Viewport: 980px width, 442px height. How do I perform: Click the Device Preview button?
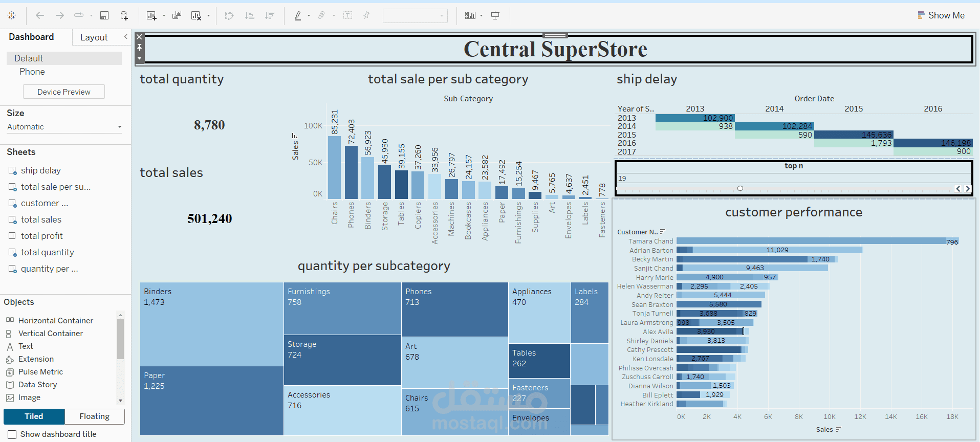(64, 92)
